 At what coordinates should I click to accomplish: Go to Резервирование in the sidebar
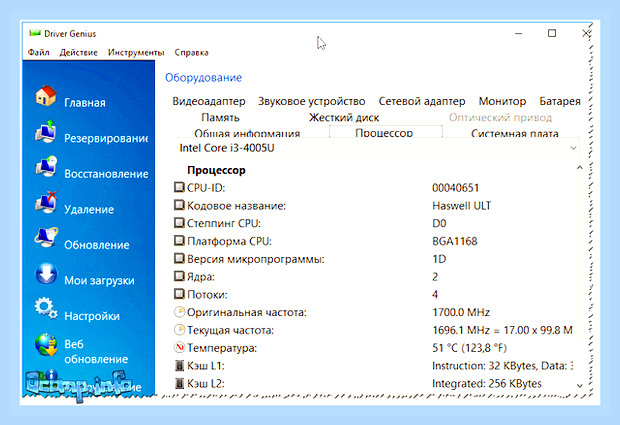coord(106,138)
